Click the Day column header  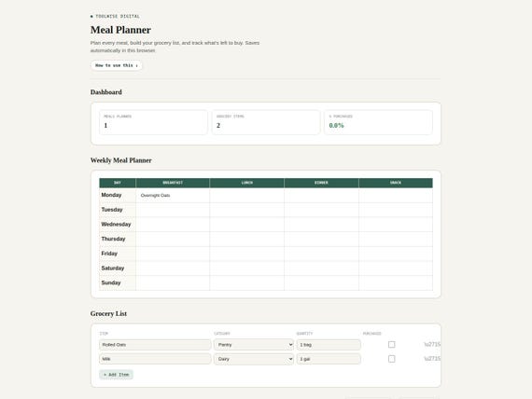pyautogui.click(x=118, y=183)
